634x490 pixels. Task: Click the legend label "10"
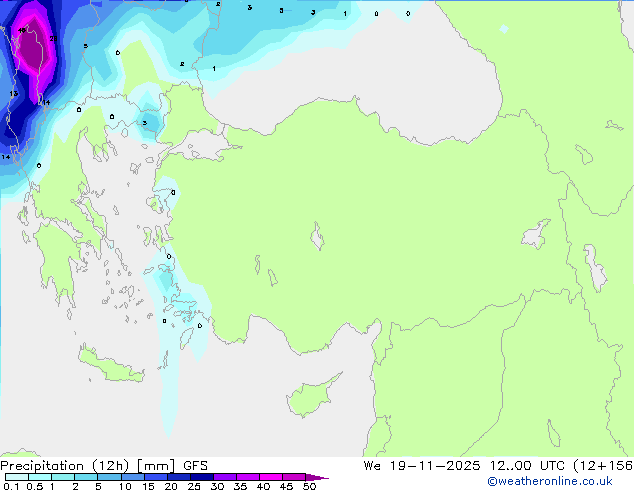[125, 486]
